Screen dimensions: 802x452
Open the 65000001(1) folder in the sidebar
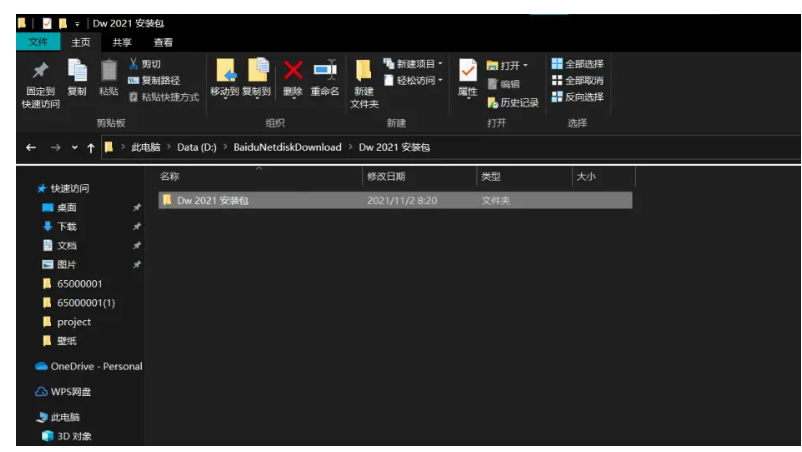point(79,303)
